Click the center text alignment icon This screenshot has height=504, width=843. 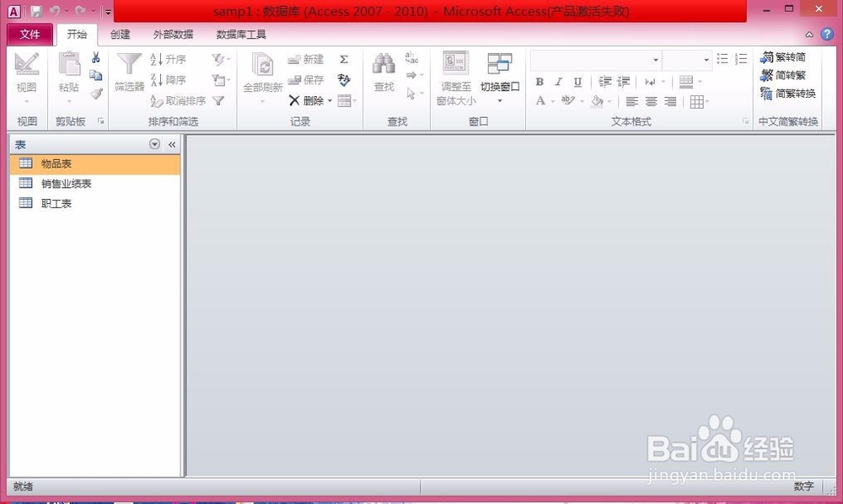pos(651,101)
